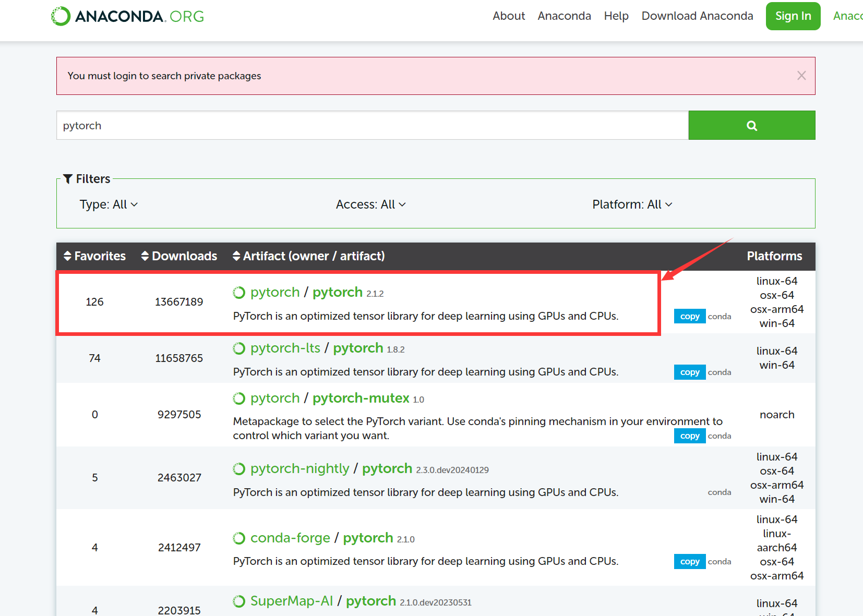The height and width of the screenshot is (616, 863).
Task: Click the Favorites sort arrows icon
Action: point(67,256)
